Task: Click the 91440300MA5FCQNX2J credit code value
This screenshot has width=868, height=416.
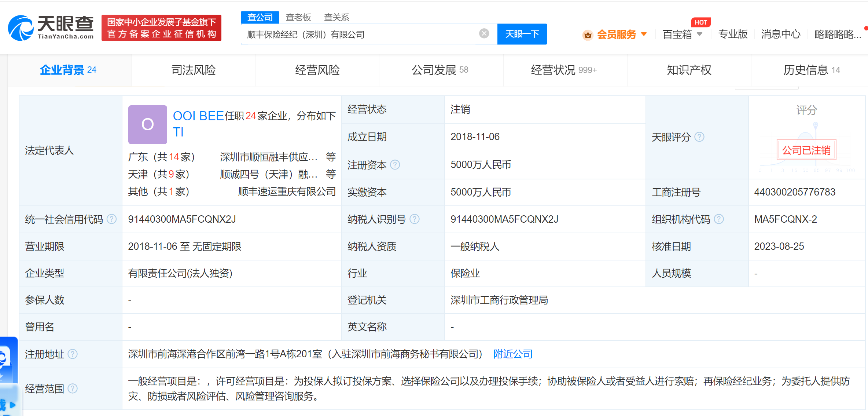Action: [x=182, y=219]
